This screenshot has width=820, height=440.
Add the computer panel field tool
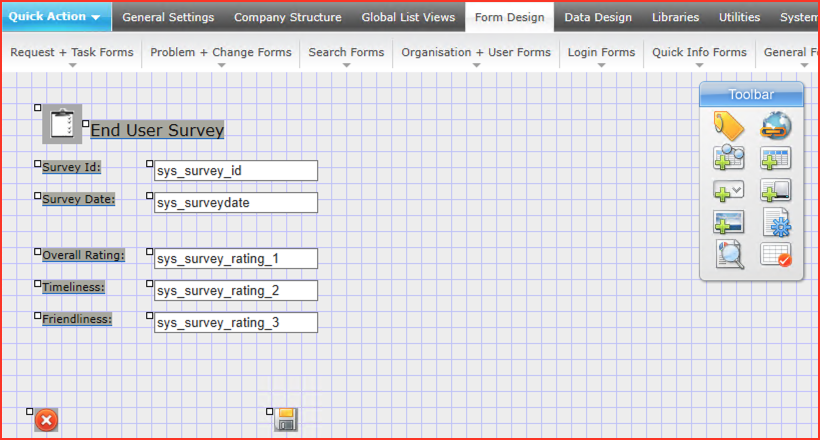coord(776,191)
